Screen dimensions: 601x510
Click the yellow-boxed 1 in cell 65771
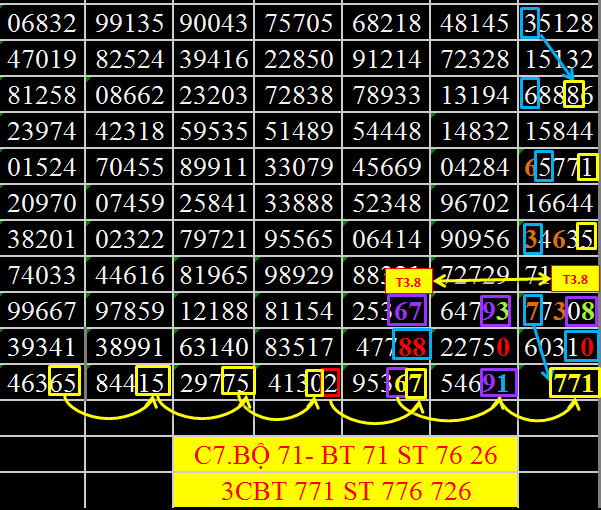587,166
